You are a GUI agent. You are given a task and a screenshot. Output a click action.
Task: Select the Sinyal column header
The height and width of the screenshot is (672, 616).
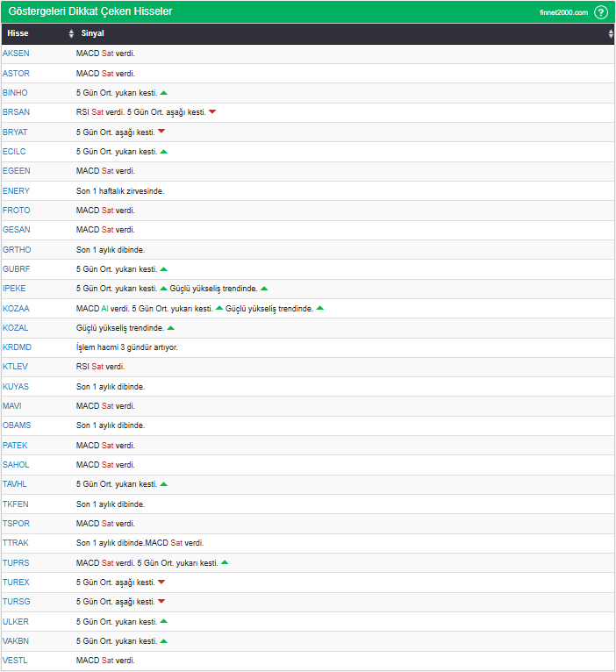tap(93, 34)
